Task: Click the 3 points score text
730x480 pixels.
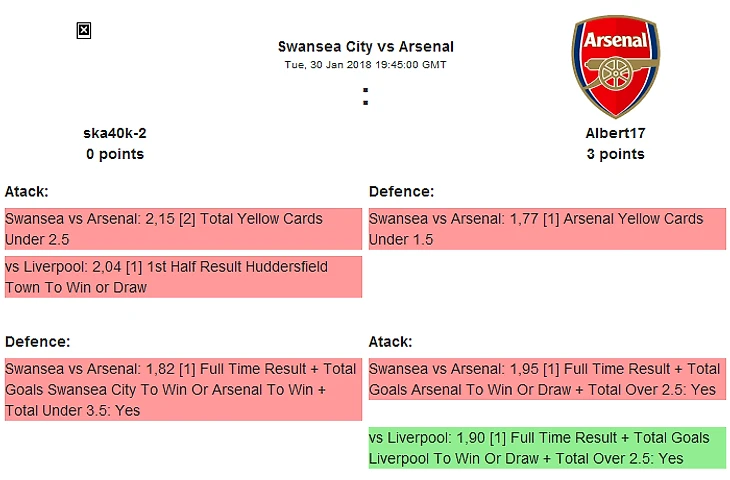Action: point(615,154)
